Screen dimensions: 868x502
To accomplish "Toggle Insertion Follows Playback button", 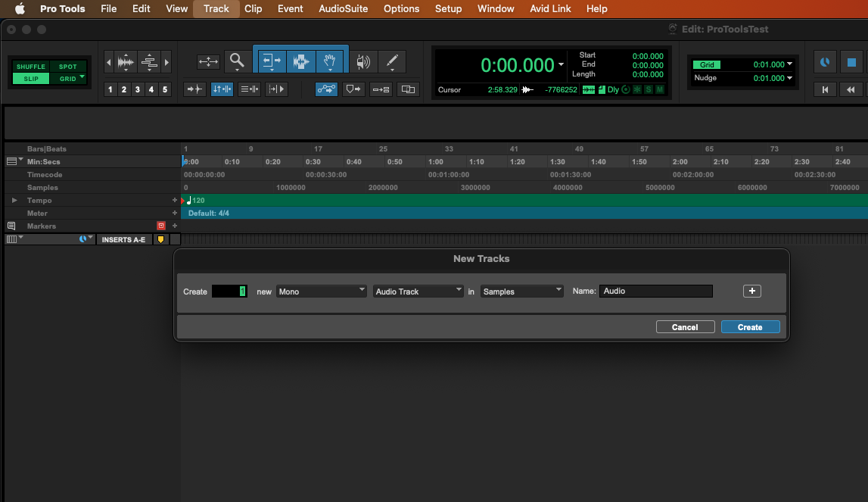I will (x=276, y=89).
